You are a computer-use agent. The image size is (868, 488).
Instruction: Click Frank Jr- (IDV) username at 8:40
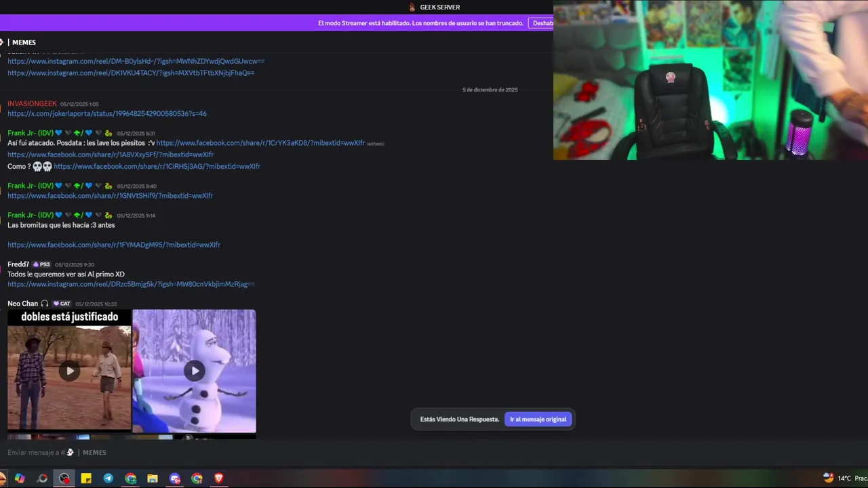click(x=31, y=186)
